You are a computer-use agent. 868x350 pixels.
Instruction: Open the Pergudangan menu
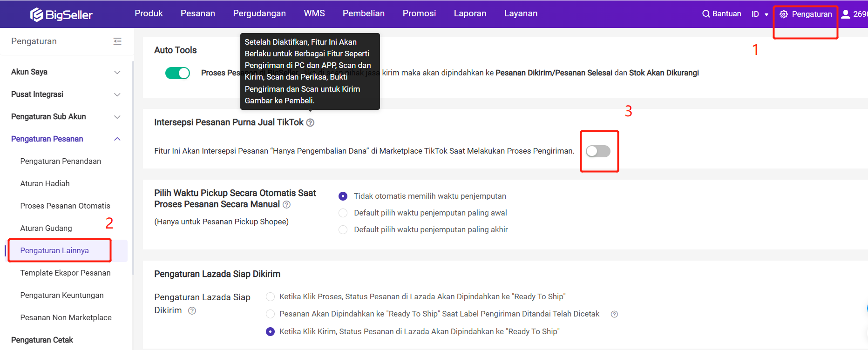click(x=259, y=13)
